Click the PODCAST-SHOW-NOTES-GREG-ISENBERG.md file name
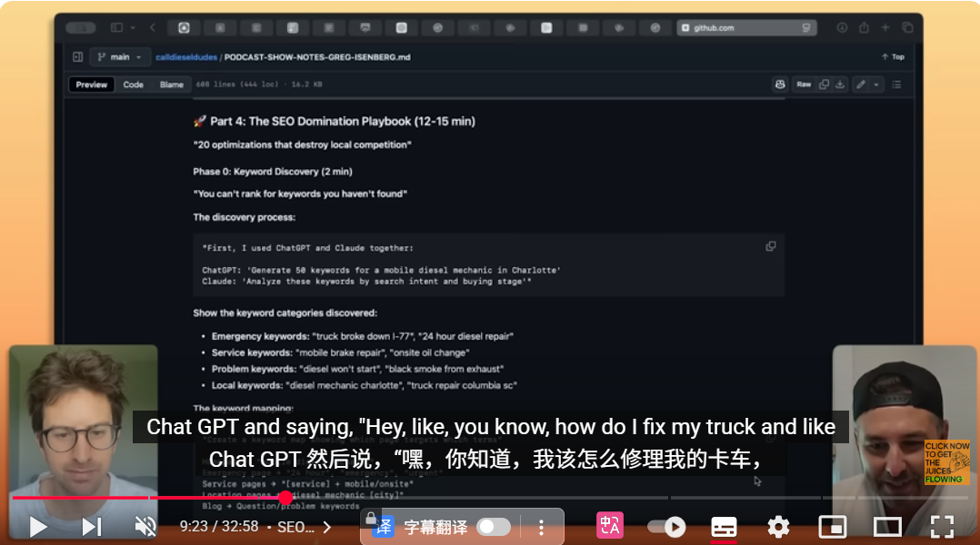This screenshot has height=545, width=980. (x=317, y=57)
